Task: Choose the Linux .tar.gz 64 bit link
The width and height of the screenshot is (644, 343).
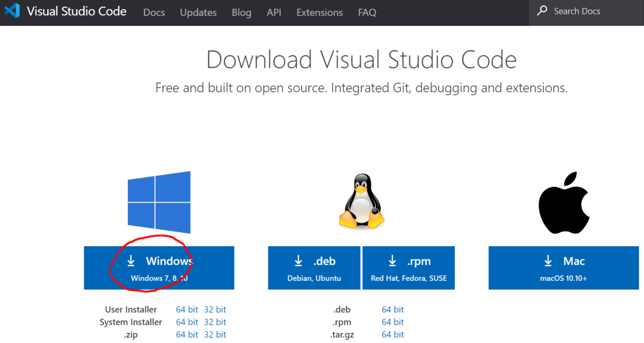Action: [393, 334]
